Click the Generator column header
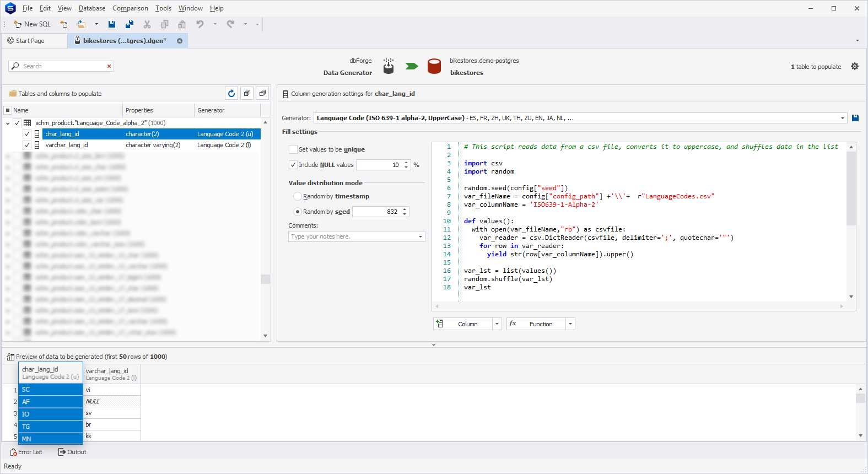Screen dimensions: 868x474 tap(227, 110)
